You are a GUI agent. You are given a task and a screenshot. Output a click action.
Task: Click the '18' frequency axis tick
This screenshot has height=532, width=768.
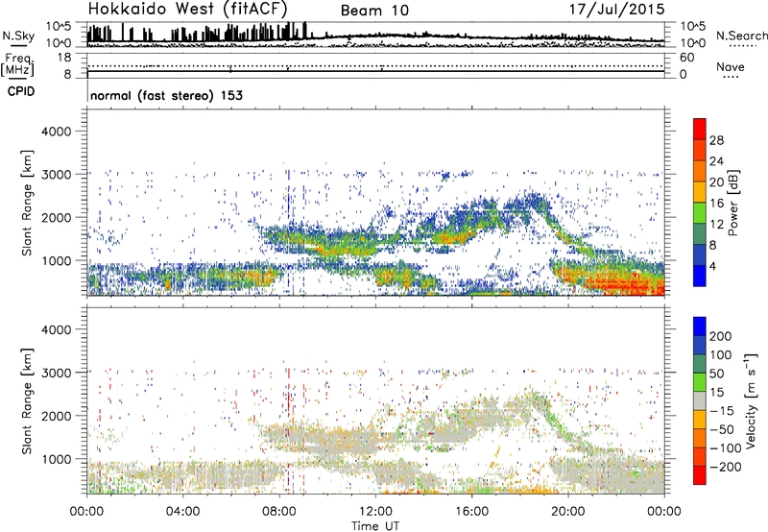point(64,58)
